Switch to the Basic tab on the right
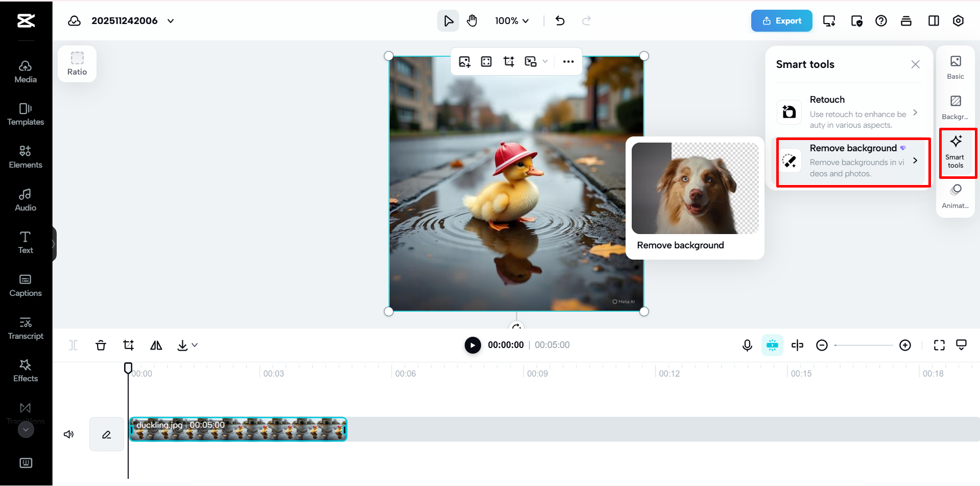Viewport: 980px width, 486px height. pyautogui.click(x=955, y=67)
